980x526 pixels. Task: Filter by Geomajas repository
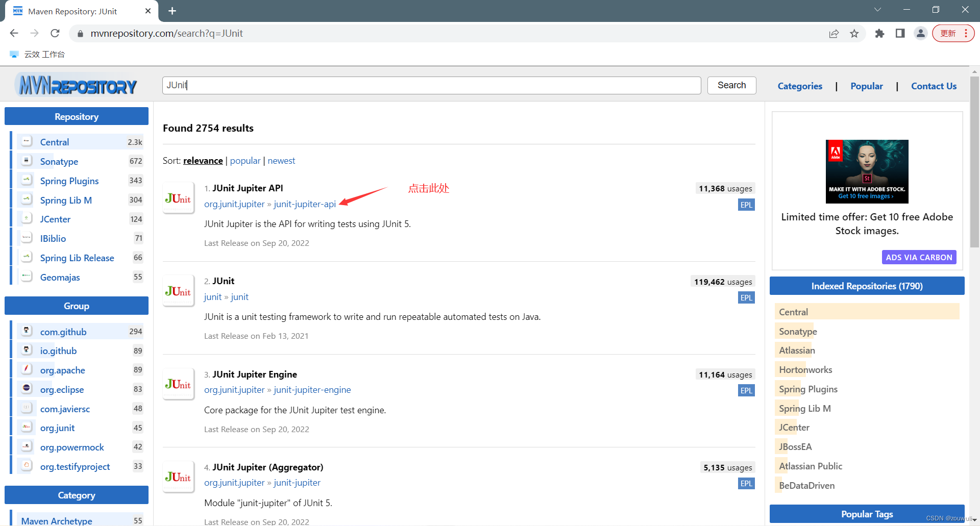60,277
